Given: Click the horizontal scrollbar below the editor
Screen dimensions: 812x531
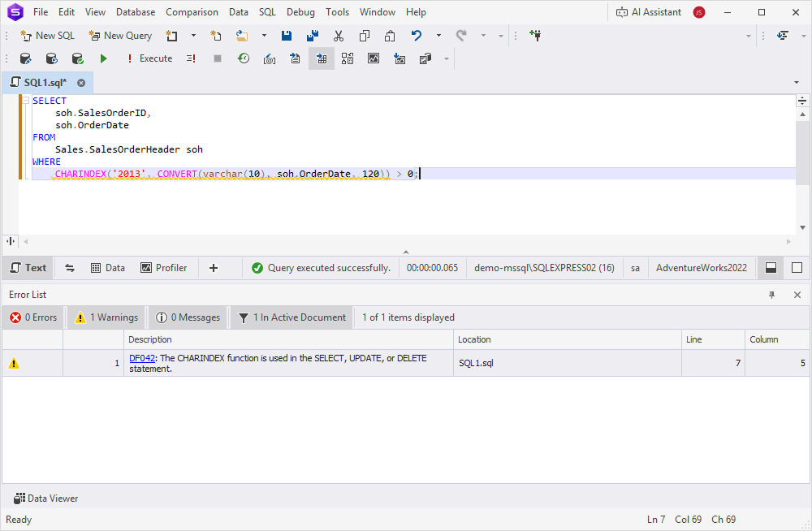Looking at the screenshot, I should (406, 241).
